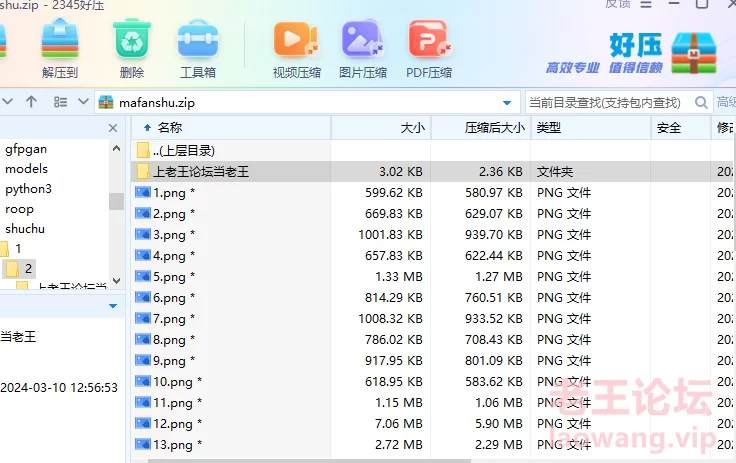Select file 7.png
The image size is (736, 463).
[432, 318]
